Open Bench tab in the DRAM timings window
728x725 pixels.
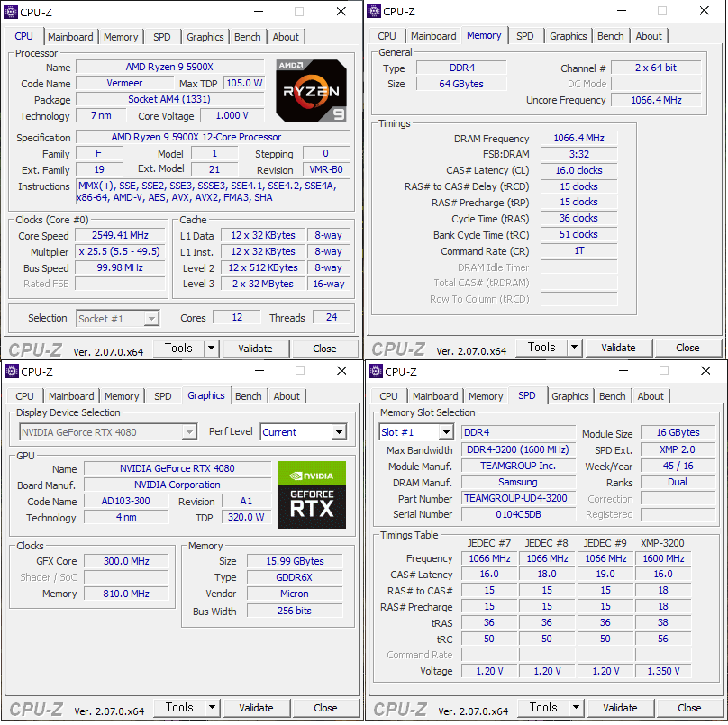pyautogui.click(x=610, y=36)
